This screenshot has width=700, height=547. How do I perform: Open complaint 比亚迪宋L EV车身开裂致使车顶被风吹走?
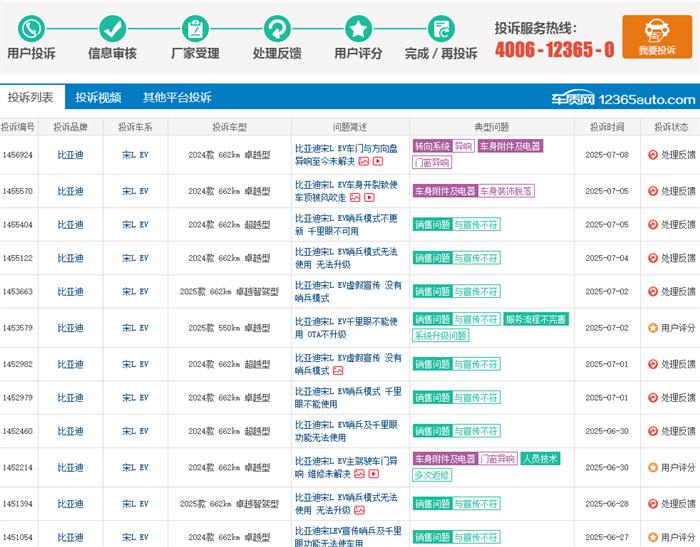pyautogui.click(x=346, y=191)
